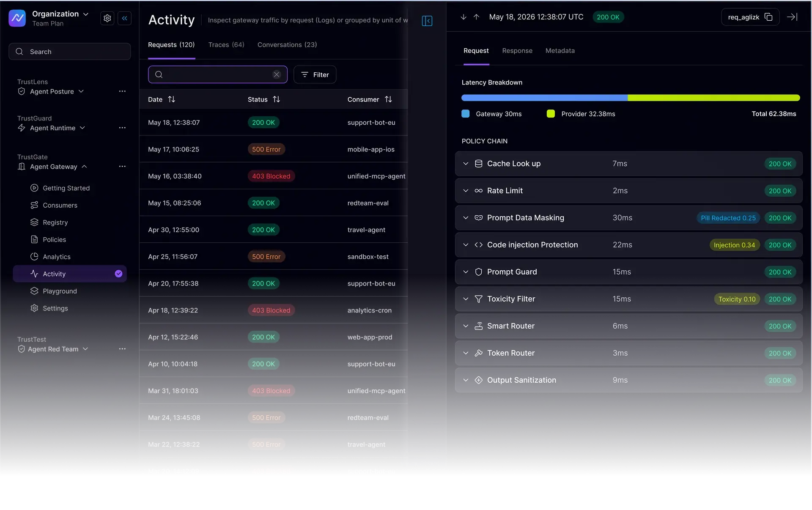The height and width of the screenshot is (510, 812).
Task: Go to the previous request with up arrow
Action: point(476,17)
